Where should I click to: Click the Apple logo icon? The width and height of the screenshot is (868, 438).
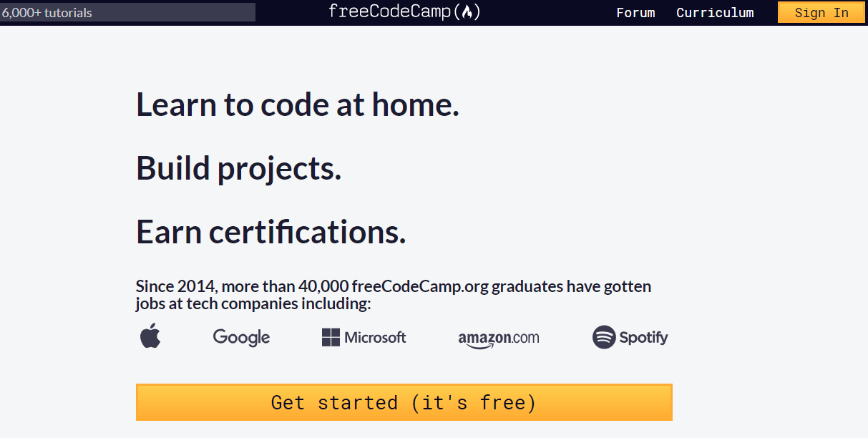coord(150,336)
